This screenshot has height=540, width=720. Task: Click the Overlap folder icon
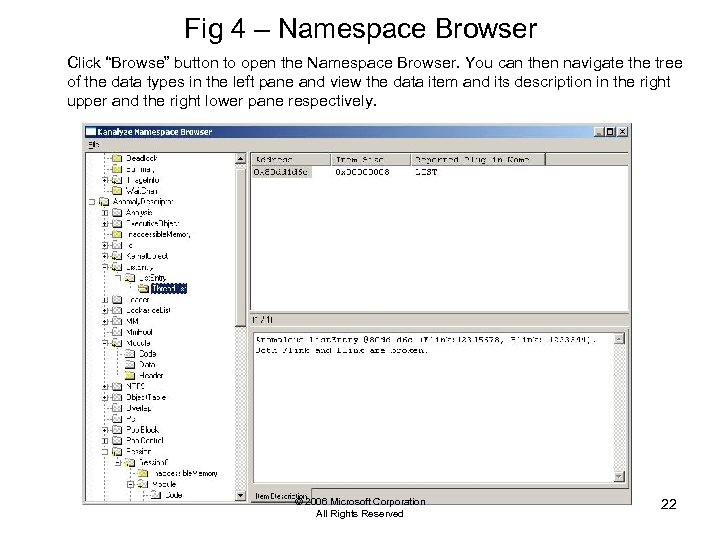[x=117, y=408]
